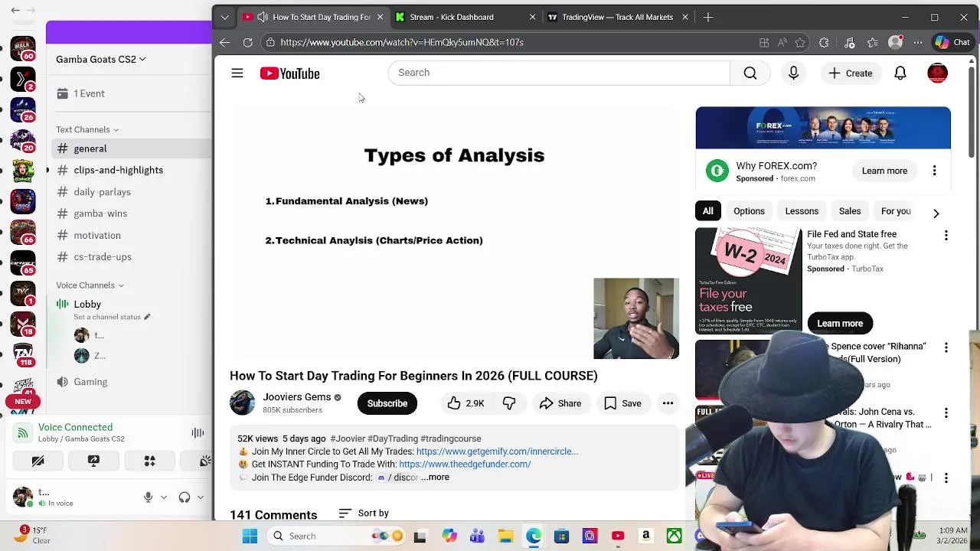Open the video's more actions ellipsis
980x551 pixels.
668,403
